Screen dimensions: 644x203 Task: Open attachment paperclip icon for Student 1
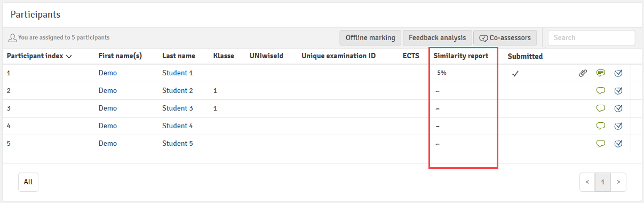pyautogui.click(x=583, y=73)
